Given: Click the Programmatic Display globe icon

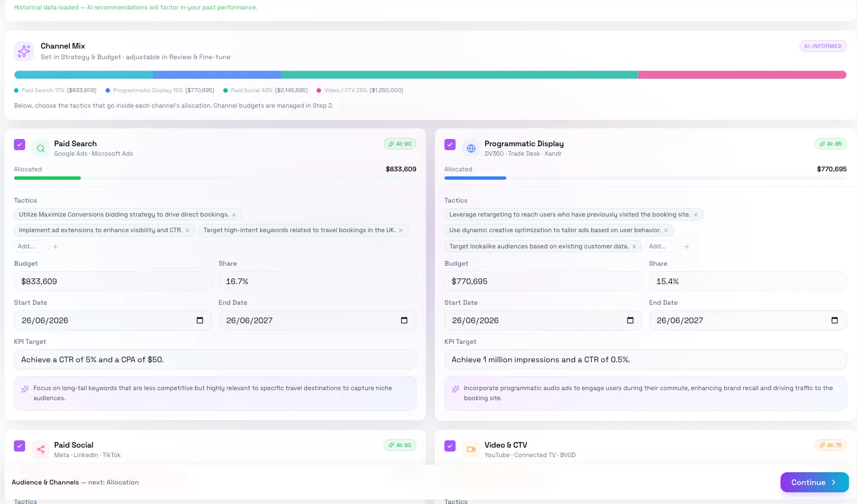Looking at the screenshot, I should click(x=471, y=148).
